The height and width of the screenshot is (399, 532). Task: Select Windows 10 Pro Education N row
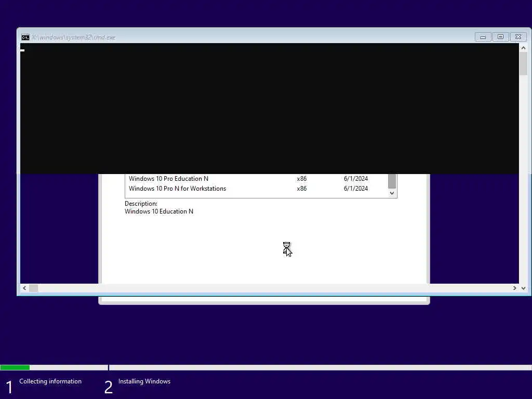[257, 179]
